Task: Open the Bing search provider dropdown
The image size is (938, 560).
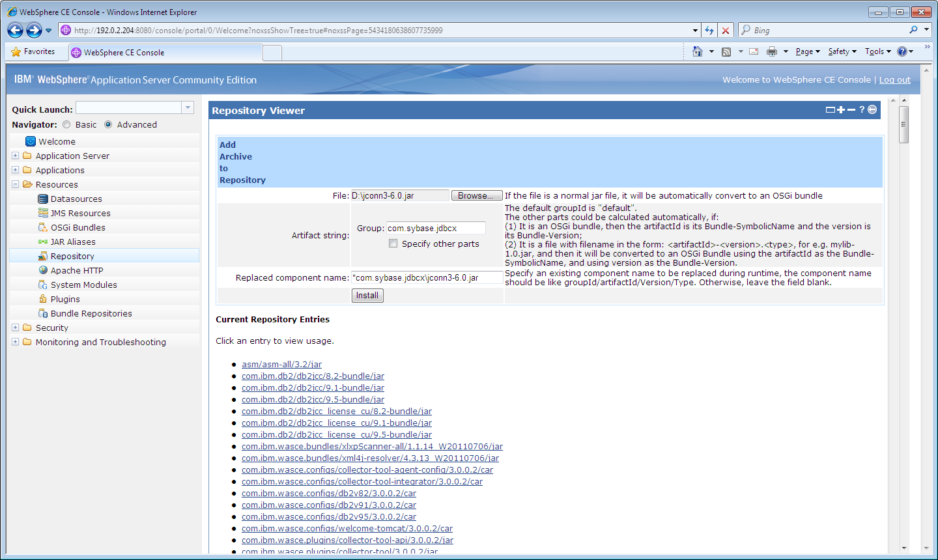Action: [x=926, y=30]
